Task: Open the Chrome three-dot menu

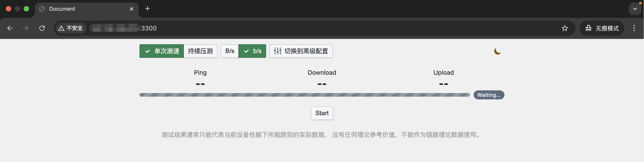Action: 634,28
